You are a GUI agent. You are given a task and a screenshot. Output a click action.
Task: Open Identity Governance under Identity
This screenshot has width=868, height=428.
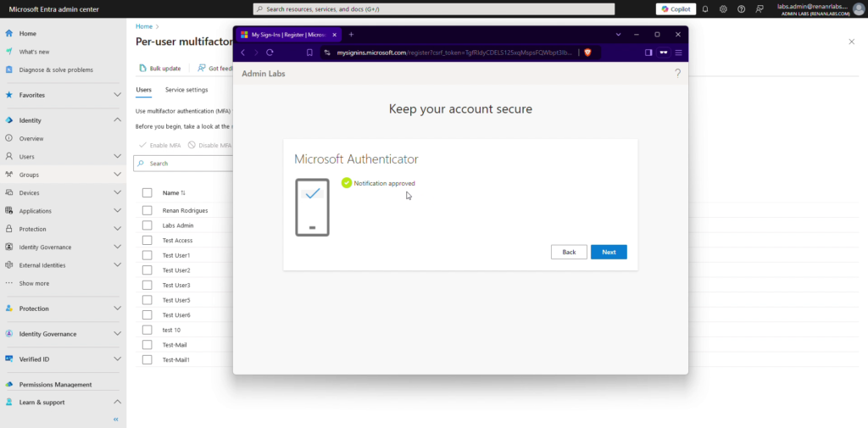45,247
